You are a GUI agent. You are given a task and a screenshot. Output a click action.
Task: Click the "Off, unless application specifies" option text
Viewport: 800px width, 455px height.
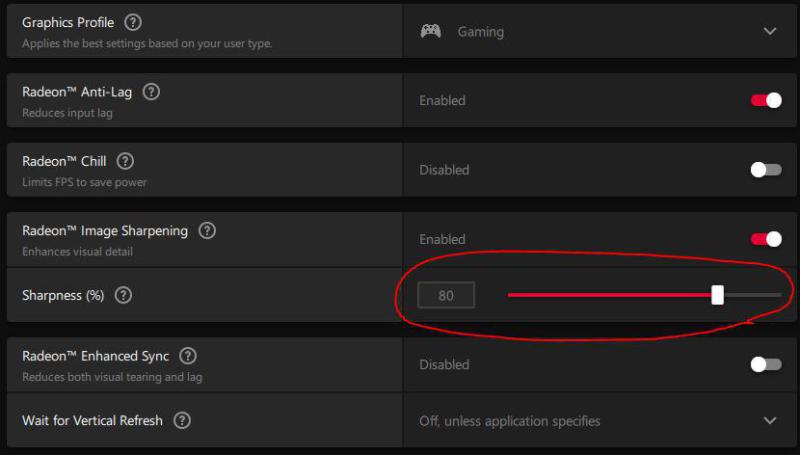point(509,421)
